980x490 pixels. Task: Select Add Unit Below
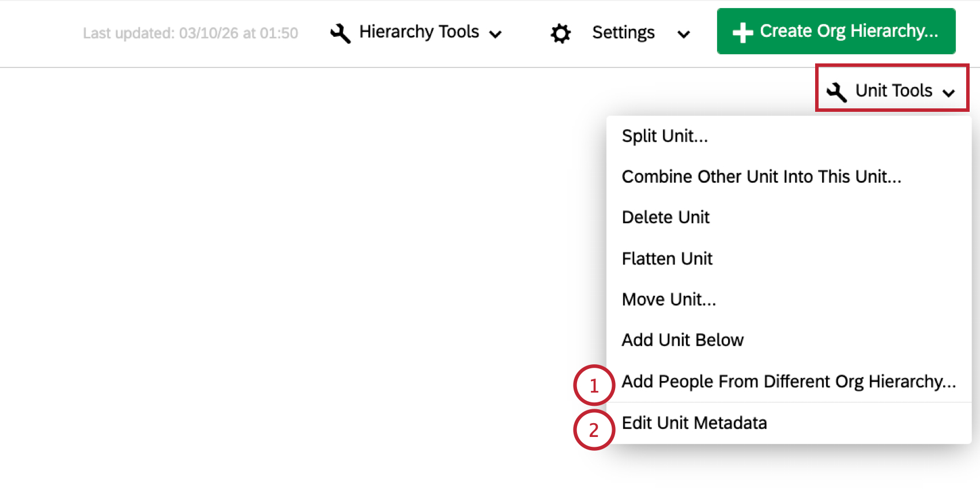(789, 340)
